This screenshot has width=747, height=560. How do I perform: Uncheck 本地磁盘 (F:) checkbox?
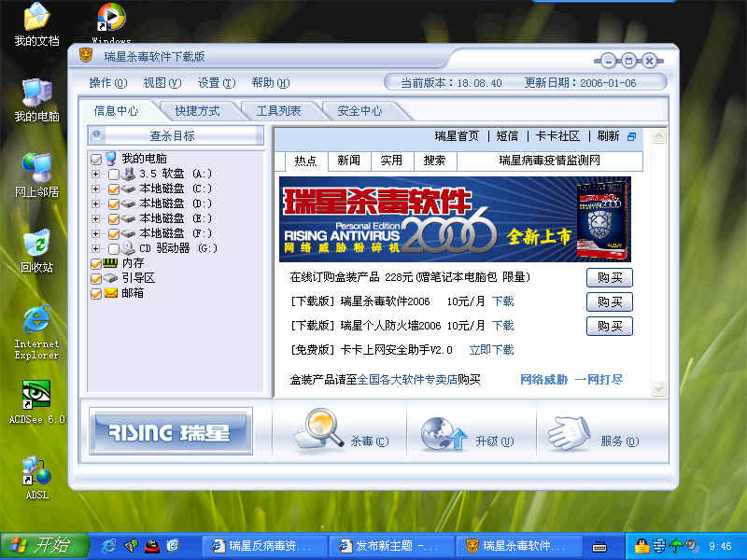[x=113, y=234]
